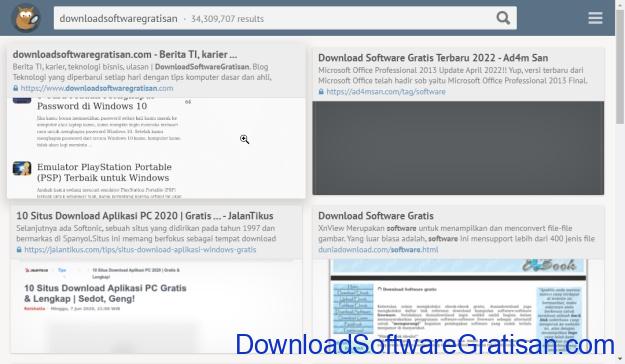Click lock icon beside ad4msan.com URL
This screenshot has height=364, width=625.
click(x=321, y=92)
